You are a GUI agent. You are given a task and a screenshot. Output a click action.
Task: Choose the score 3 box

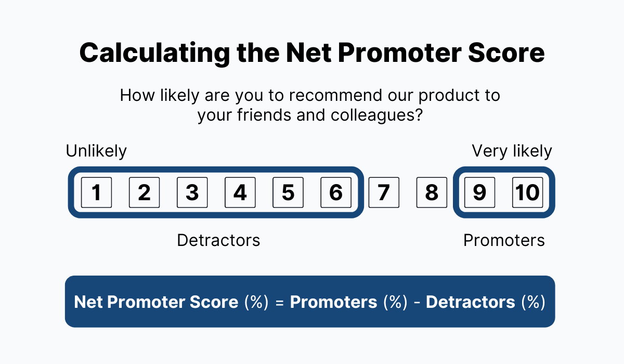(192, 192)
